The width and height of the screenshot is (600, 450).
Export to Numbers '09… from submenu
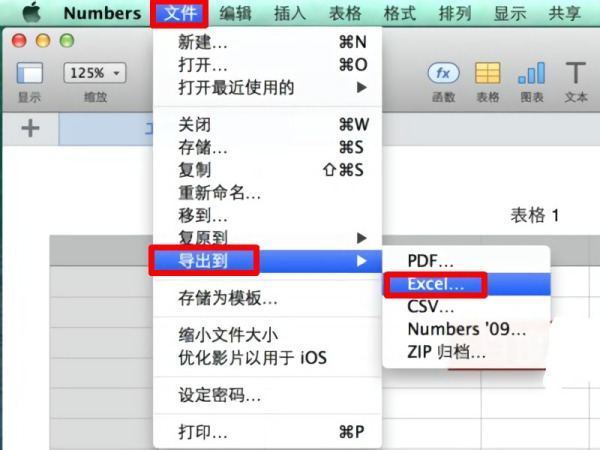point(466,329)
